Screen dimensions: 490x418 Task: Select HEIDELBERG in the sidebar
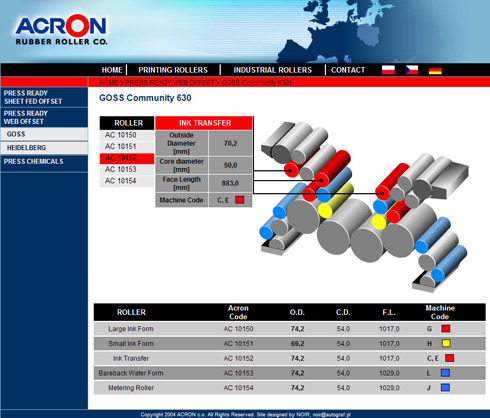pos(44,148)
